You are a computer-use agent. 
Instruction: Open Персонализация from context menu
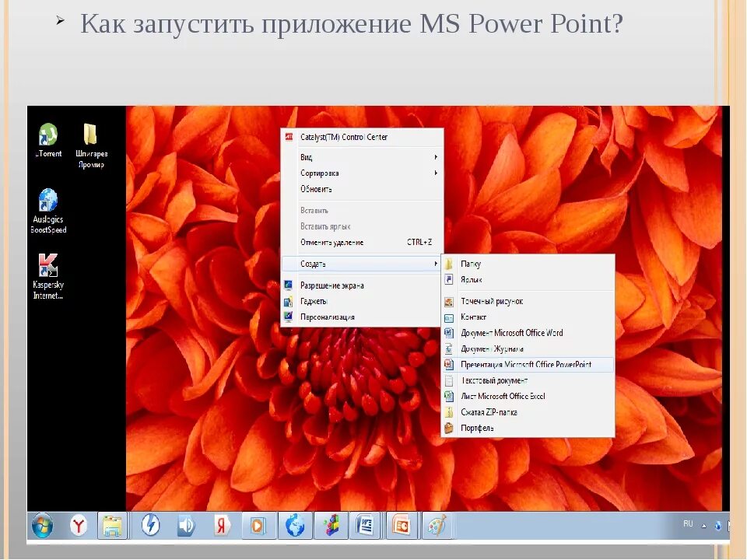362,317
